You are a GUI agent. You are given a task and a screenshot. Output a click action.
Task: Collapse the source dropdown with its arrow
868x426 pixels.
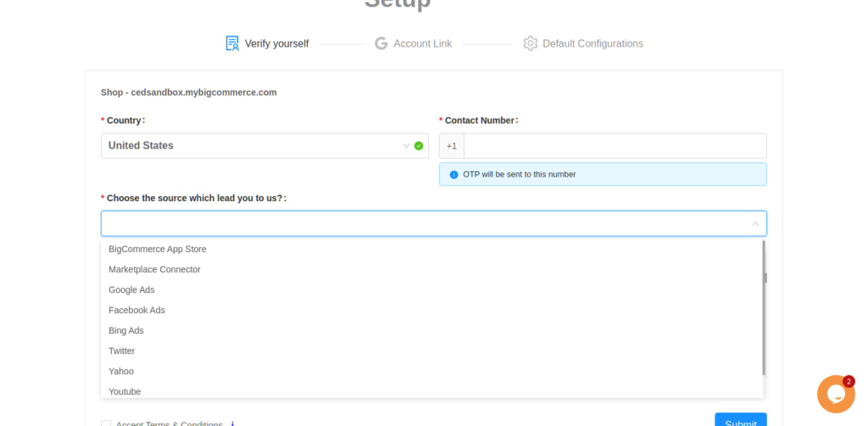pos(755,224)
